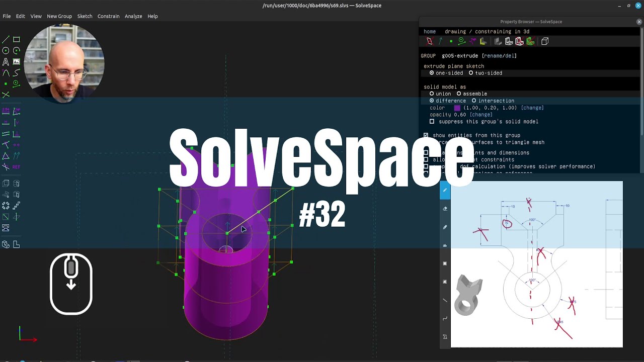Check suppress this group's solid model
This screenshot has height=362, width=644.
pyautogui.click(x=432, y=122)
